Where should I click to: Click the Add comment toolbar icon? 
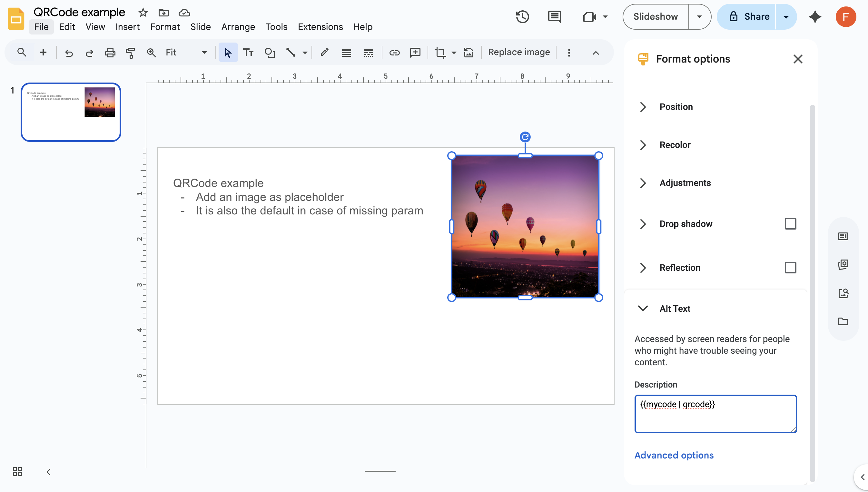tap(415, 52)
